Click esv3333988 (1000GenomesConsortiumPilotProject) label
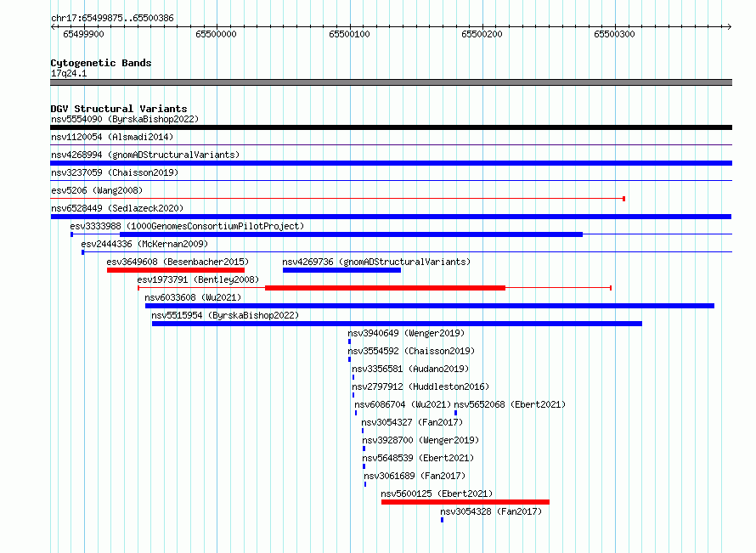This screenshot has height=553, width=756. [x=187, y=226]
